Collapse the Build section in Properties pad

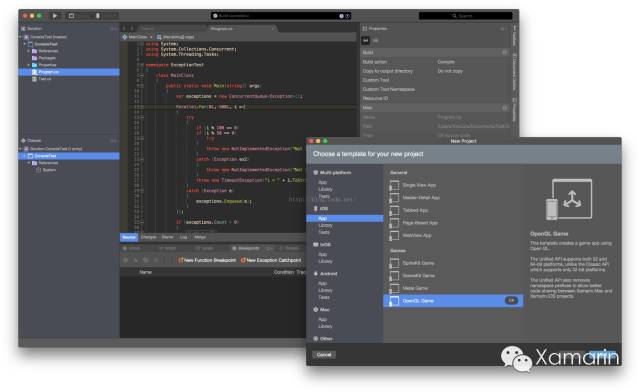click(504, 52)
